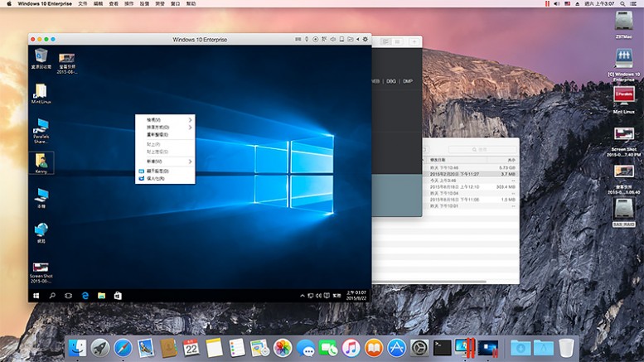Screen dimensions: 644x362
Task: Open the shared folder icon in VM title bar
Action: 351,40
